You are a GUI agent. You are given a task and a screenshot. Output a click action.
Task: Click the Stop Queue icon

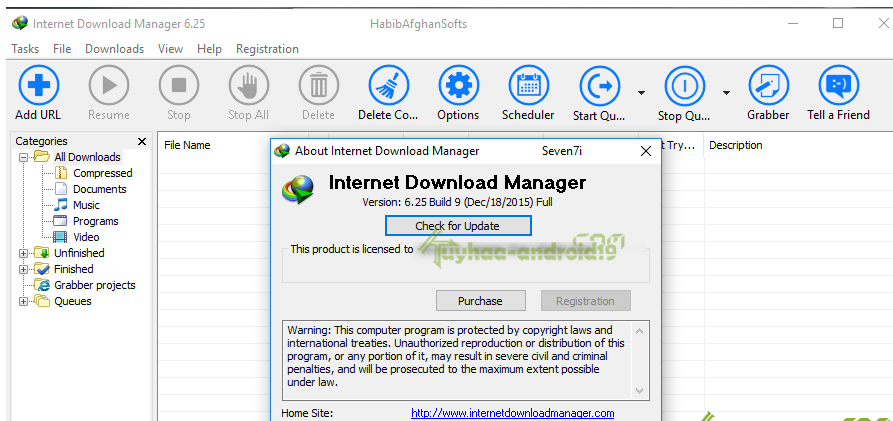click(x=685, y=86)
